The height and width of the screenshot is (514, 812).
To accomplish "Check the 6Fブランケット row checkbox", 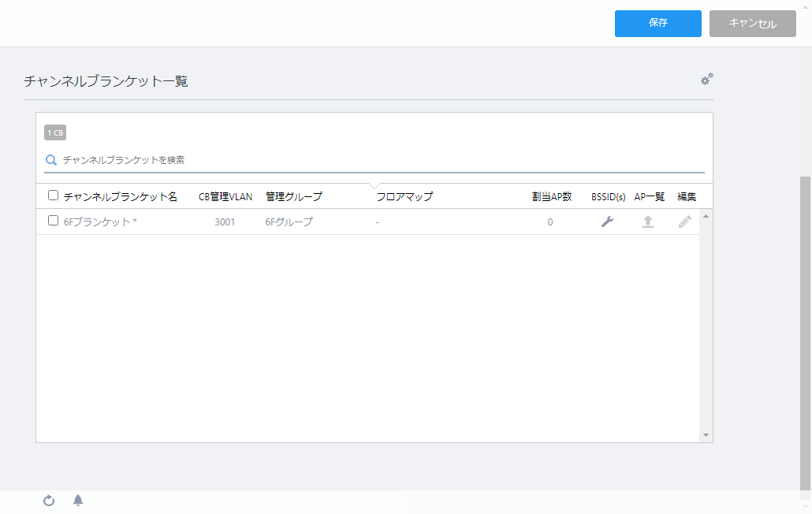I will pos(53,221).
